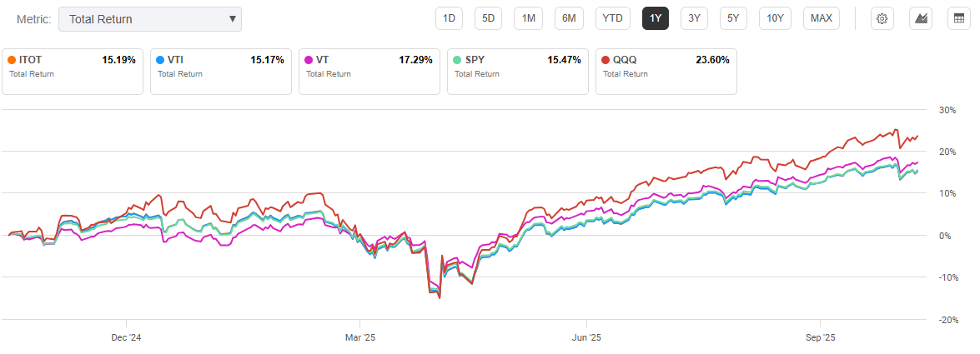Set the chart range to 10Y
Screen dimensions: 980x354
pos(775,18)
